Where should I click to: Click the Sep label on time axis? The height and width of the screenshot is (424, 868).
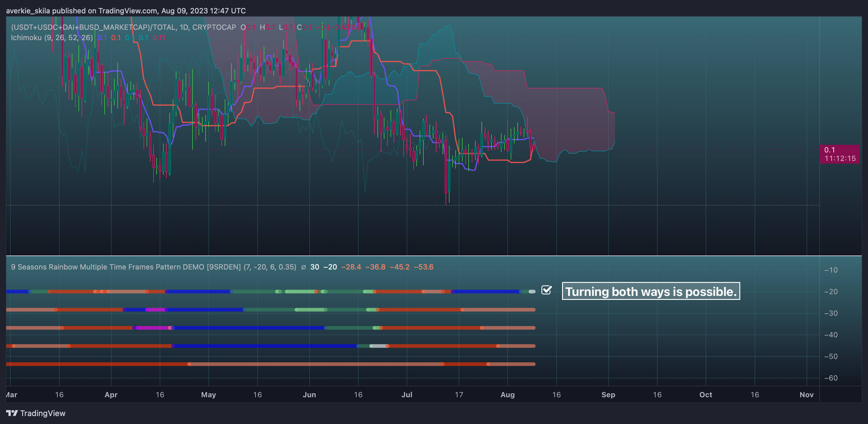click(608, 394)
